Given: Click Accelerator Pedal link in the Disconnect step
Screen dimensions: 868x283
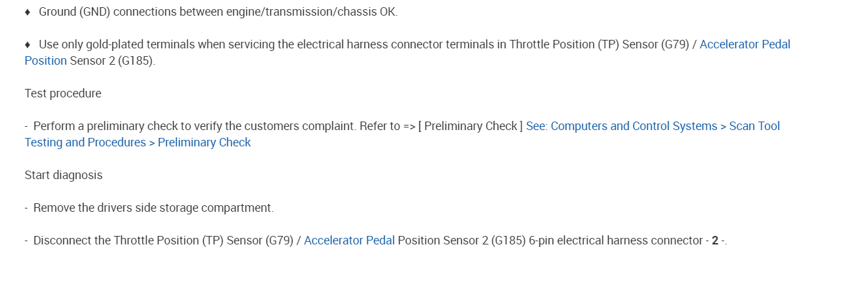Looking at the screenshot, I should 349,241.
